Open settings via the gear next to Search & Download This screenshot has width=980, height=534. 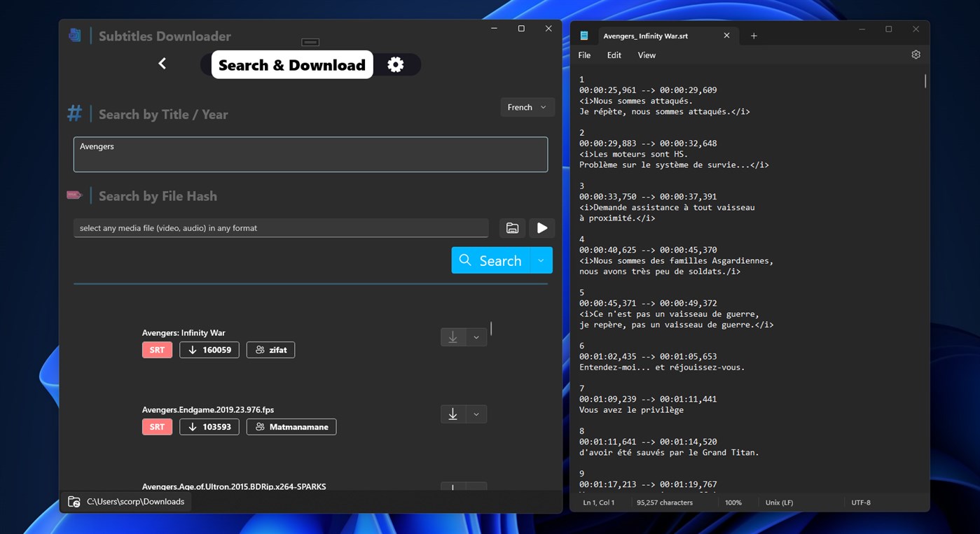pos(396,64)
